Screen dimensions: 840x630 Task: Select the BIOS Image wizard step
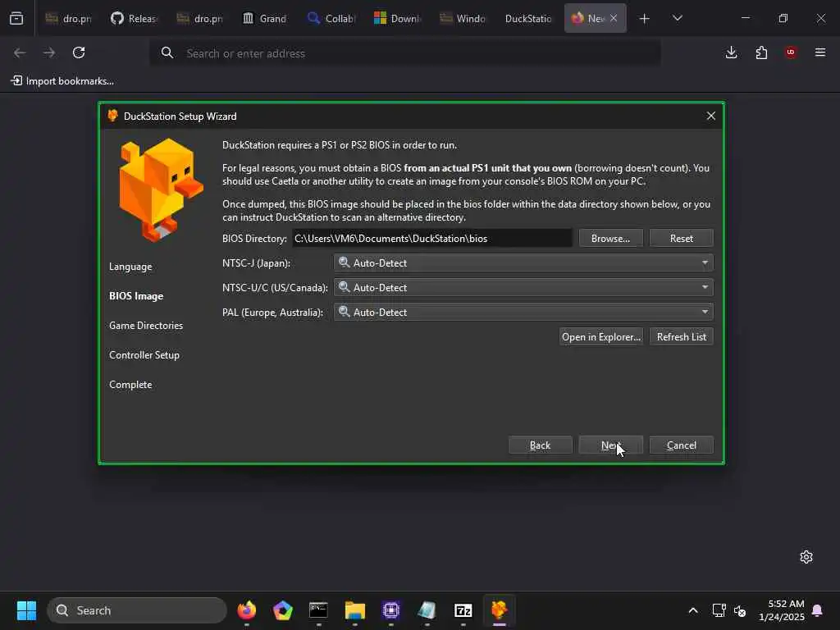click(x=136, y=296)
